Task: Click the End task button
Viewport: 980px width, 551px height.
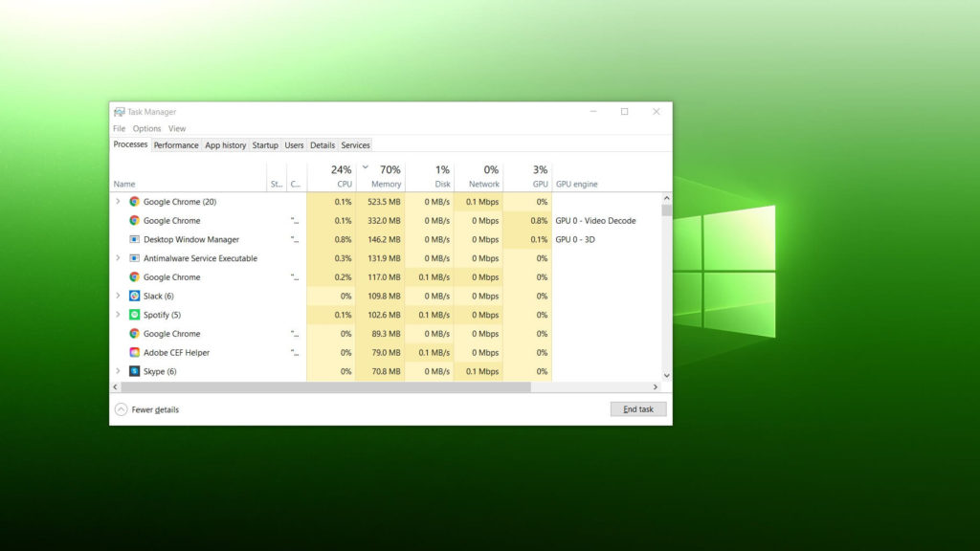Action: click(637, 408)
